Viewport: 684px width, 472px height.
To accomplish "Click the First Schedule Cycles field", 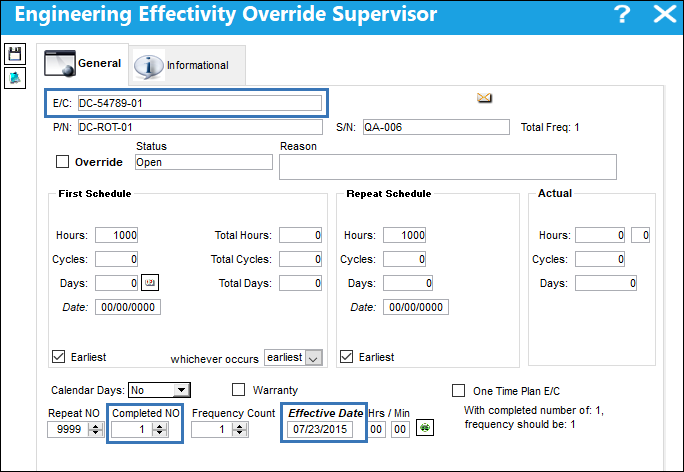I will [116, 259].
